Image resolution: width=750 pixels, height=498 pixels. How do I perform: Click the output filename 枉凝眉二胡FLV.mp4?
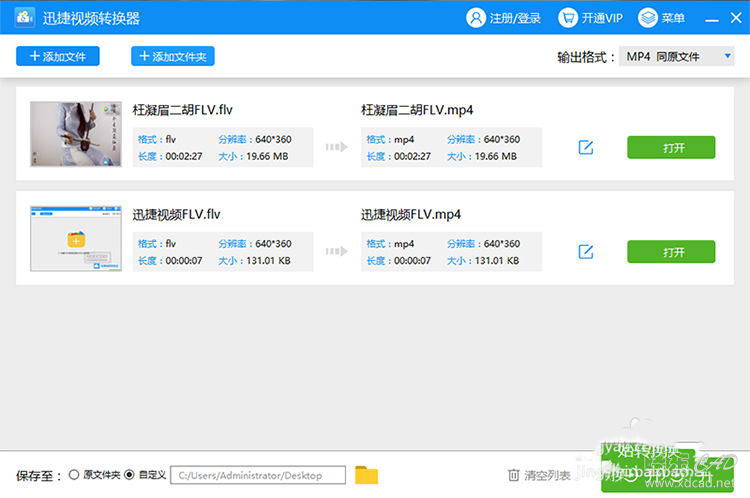pyautogui.click(x=417, y=110)
